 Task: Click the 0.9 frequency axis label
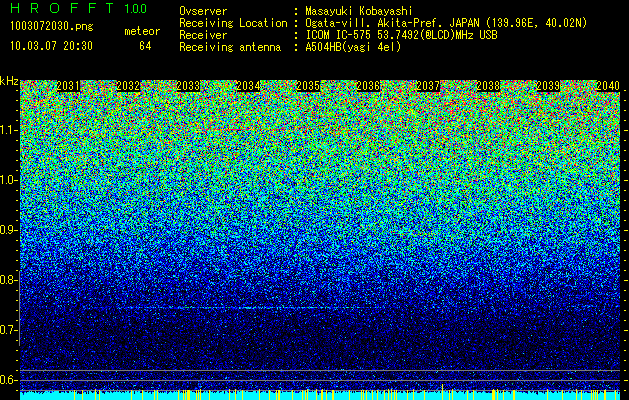tap(8, 230)
